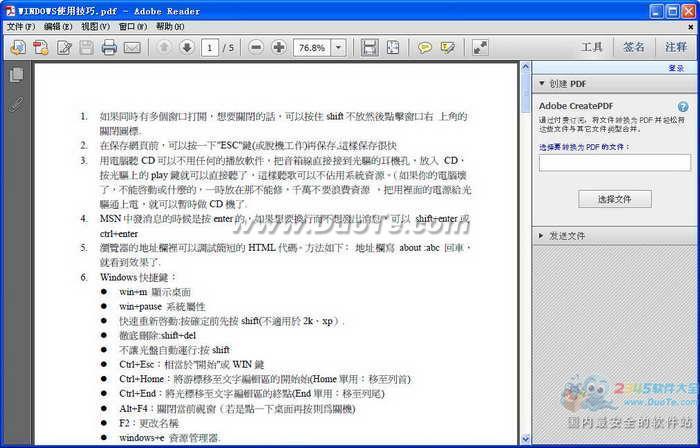Viewport: 700px width, 448px height.
Task: Click the Adobe CreatePDF heading text
Action: pos(576,106)
